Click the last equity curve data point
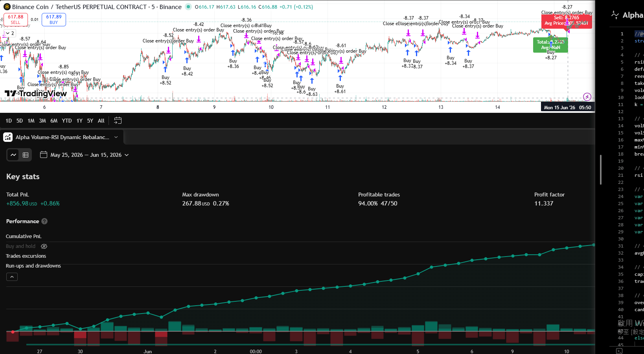This screenshot has width=644, height=354. pyautogui.click(x=594, y=245)
